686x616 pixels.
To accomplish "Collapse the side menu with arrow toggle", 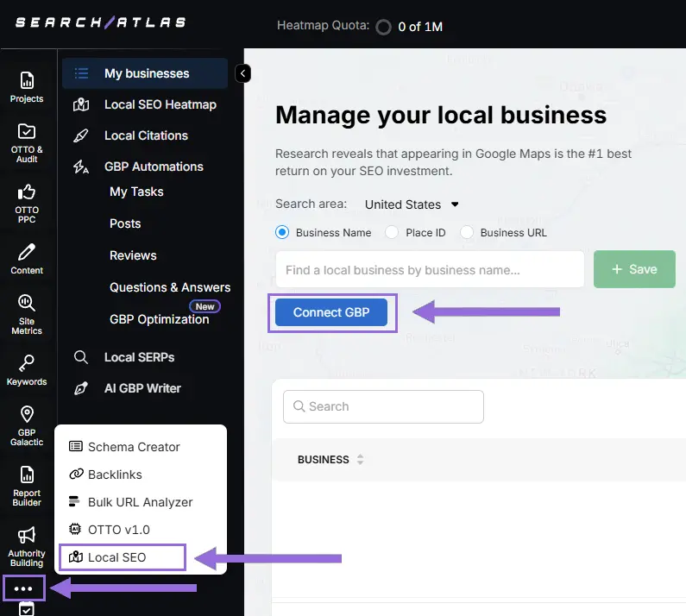I will pyautogui.click(x=243, y=74).
